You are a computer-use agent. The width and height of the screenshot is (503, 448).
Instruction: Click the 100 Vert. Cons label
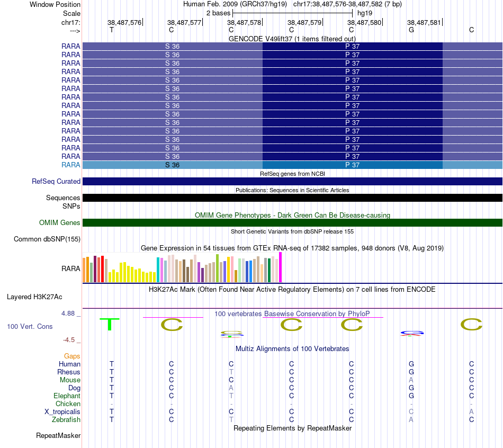click(x=30, y=326)
